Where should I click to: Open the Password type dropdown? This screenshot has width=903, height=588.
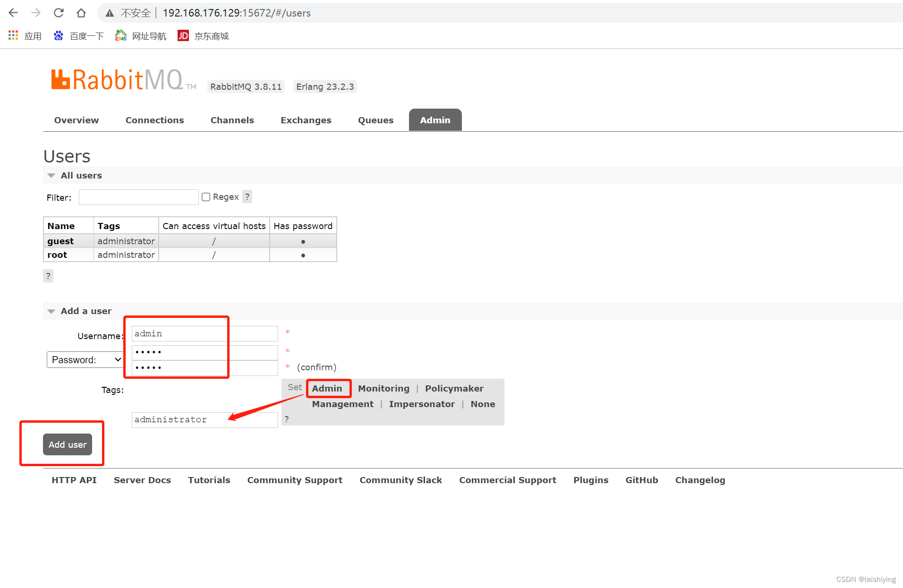click(x=85, y=360)
